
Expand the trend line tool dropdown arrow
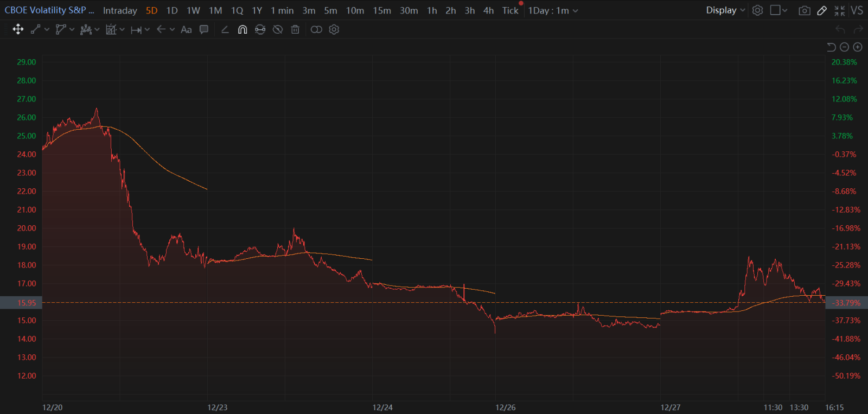[x=47, y=29]
